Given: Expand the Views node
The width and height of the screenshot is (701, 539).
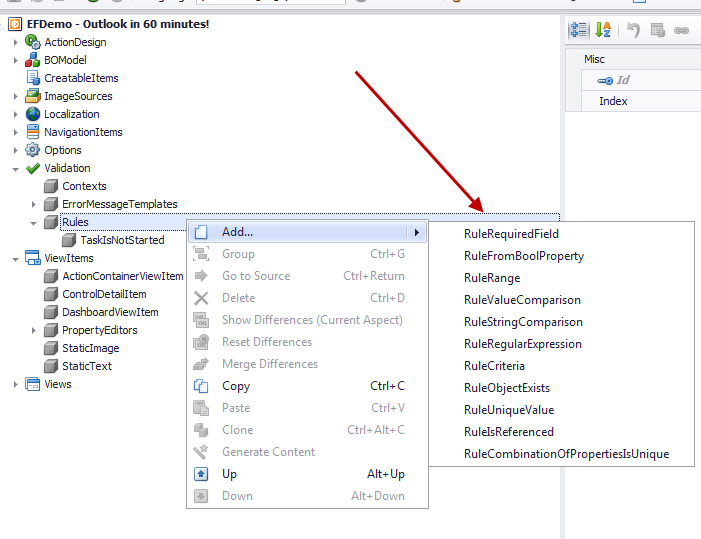Looking at the screenshot, I should (16, 384).
